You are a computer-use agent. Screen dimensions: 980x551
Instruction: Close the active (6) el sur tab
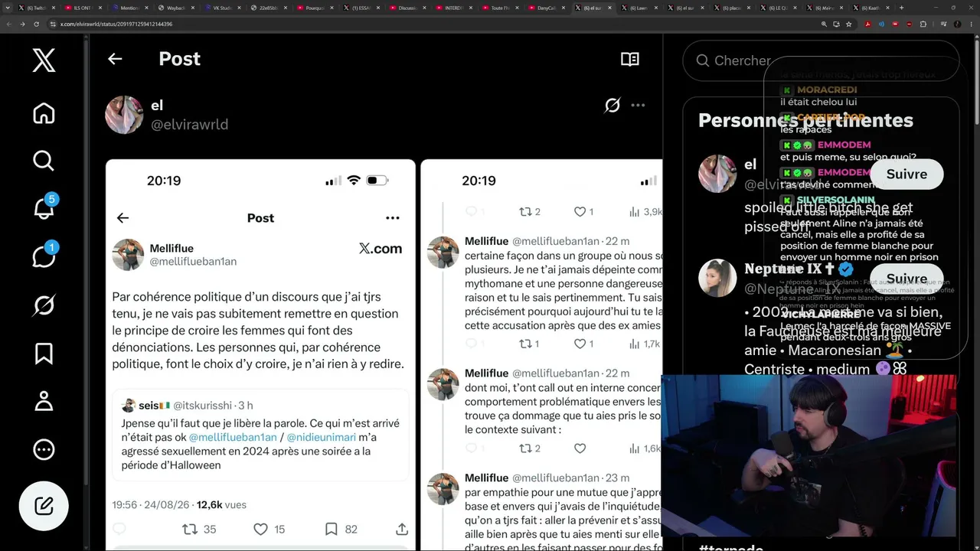pyautogui.click(x=609, y=8)
